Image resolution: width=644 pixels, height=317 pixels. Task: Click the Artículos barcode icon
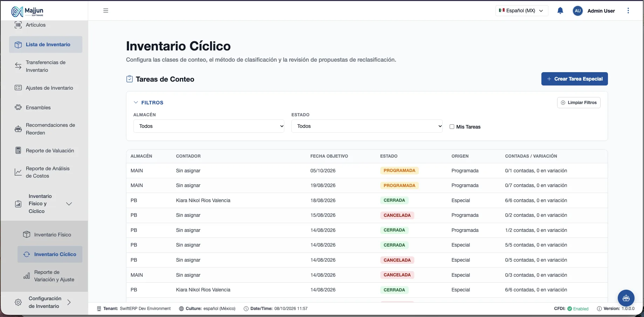coord(18,25)
